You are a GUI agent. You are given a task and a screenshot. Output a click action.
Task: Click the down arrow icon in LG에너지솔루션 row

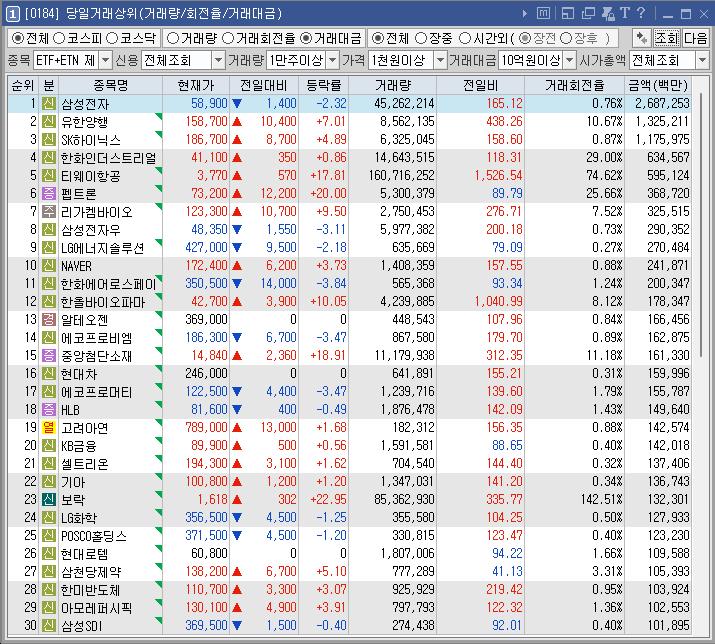pos(237,248)
